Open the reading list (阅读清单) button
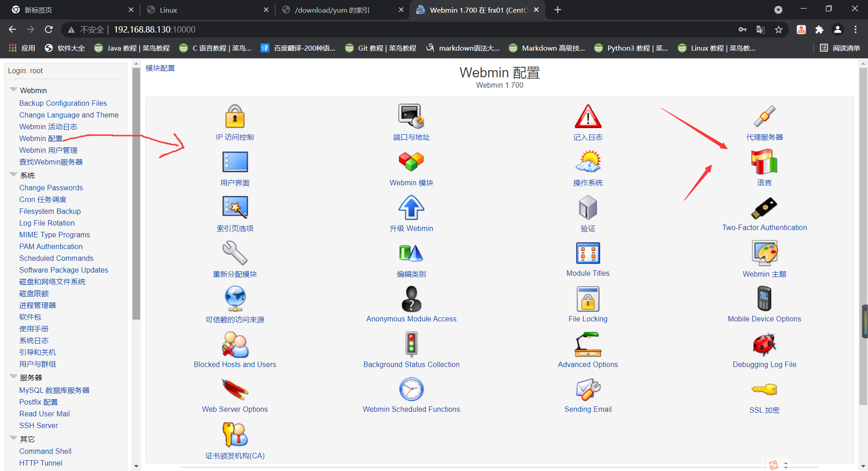 pyautogui.click(x=840, y=48)
